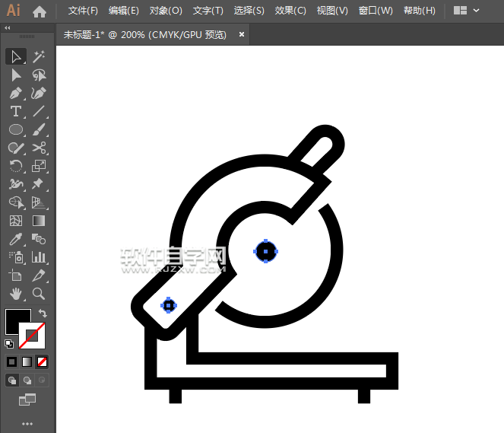Select the Magic Wand tool
The height and width of the screenshot is (433, 504).
click(x=39, y=56)
